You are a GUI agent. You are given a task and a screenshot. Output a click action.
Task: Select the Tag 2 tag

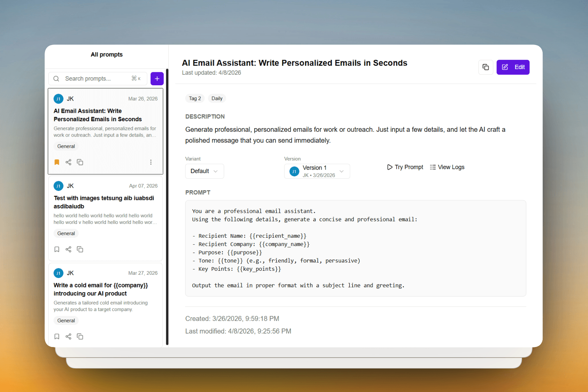click(195, 98)
